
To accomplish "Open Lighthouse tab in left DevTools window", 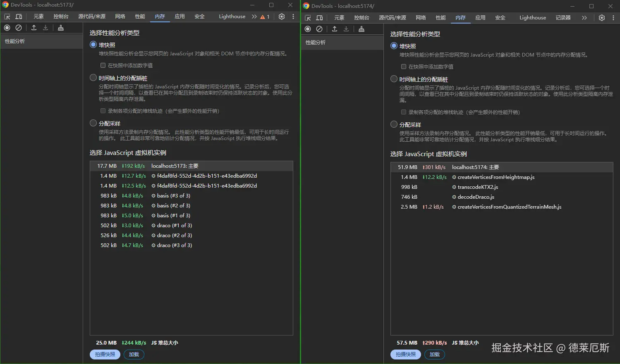I will point(232,17).
